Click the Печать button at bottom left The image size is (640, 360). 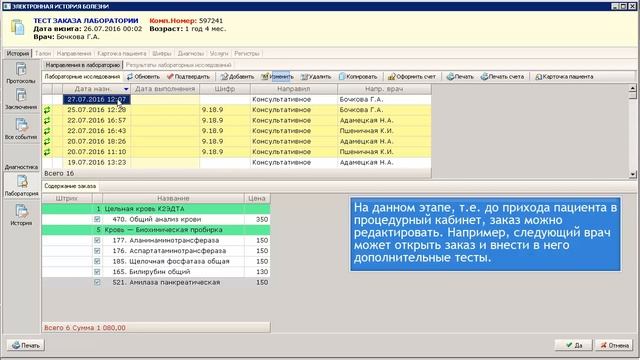click(26, 345)
